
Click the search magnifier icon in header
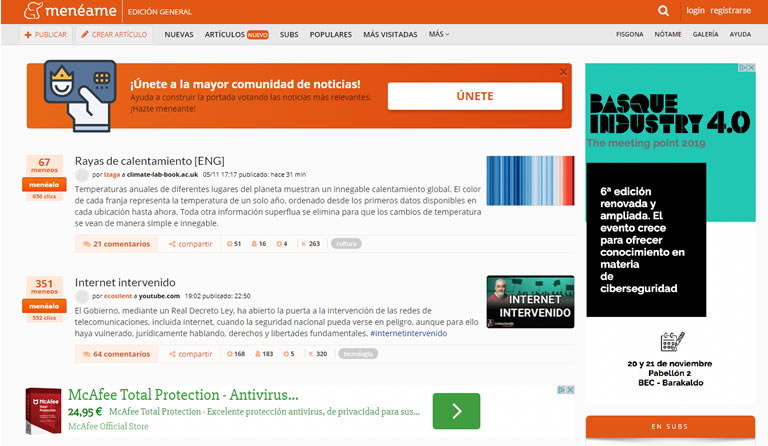point(664,11)
